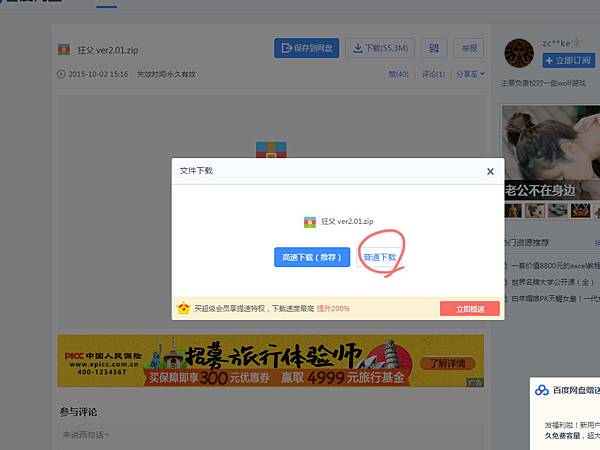
Task: Click the clock icon beside upload date
Action: pyautogui.click(x=61, y=74)
